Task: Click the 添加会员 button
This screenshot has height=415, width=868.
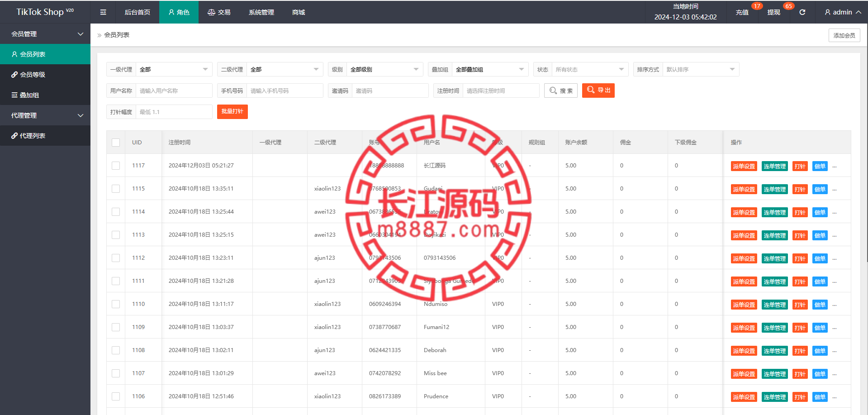Action: coord(844,35)
